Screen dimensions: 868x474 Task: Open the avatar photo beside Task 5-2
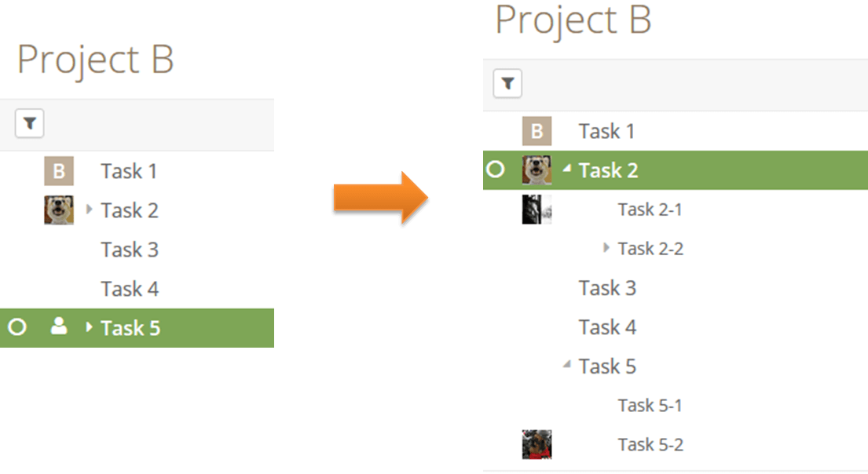pyautogui.click(x=537, y=445)
